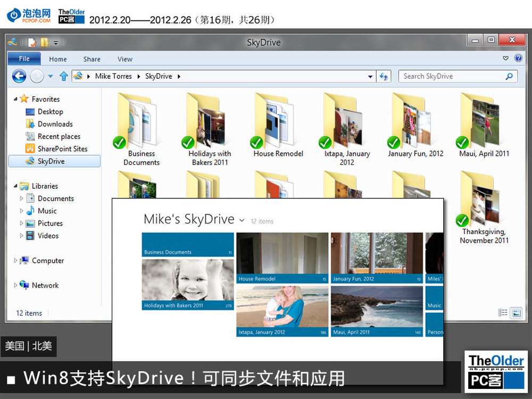Expand the Computer tree node

[x=15, y=261]
